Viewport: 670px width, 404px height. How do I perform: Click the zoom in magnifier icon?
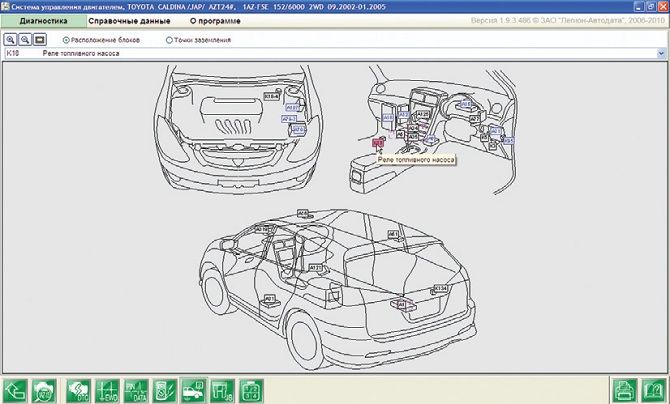click(10, 40)
